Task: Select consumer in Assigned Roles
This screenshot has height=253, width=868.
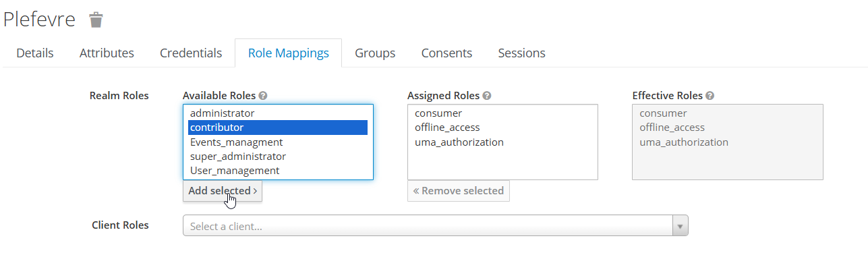Action: [x=502, y=113]
